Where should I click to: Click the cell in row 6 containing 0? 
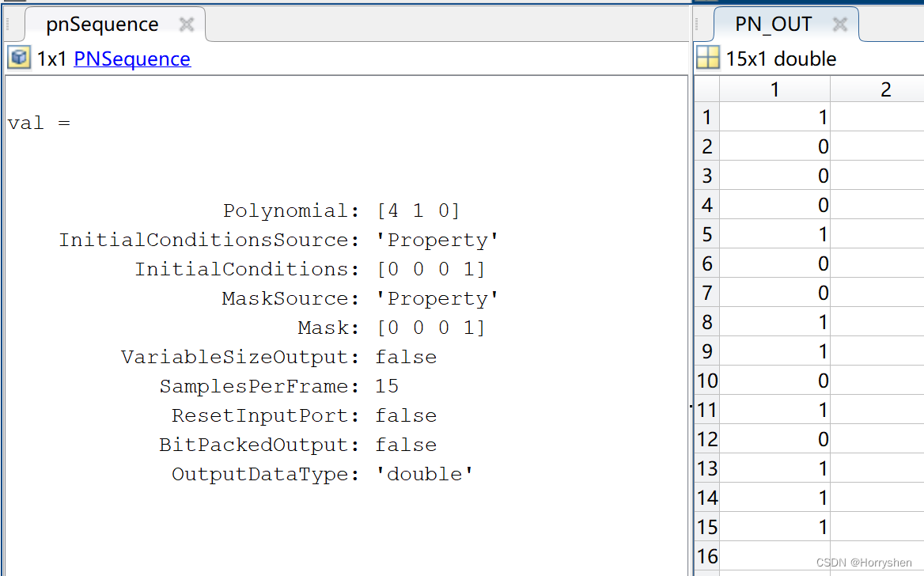point(775,263)
